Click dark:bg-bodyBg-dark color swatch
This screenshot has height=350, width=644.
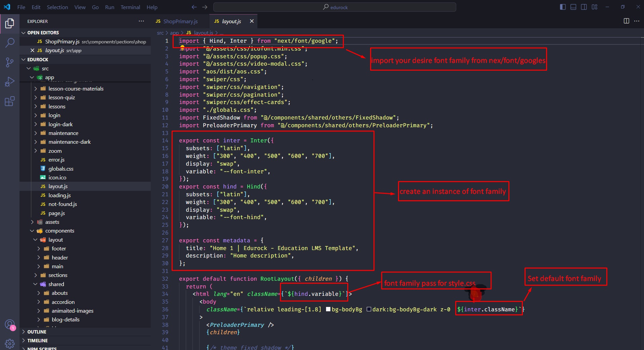(369, 309)
